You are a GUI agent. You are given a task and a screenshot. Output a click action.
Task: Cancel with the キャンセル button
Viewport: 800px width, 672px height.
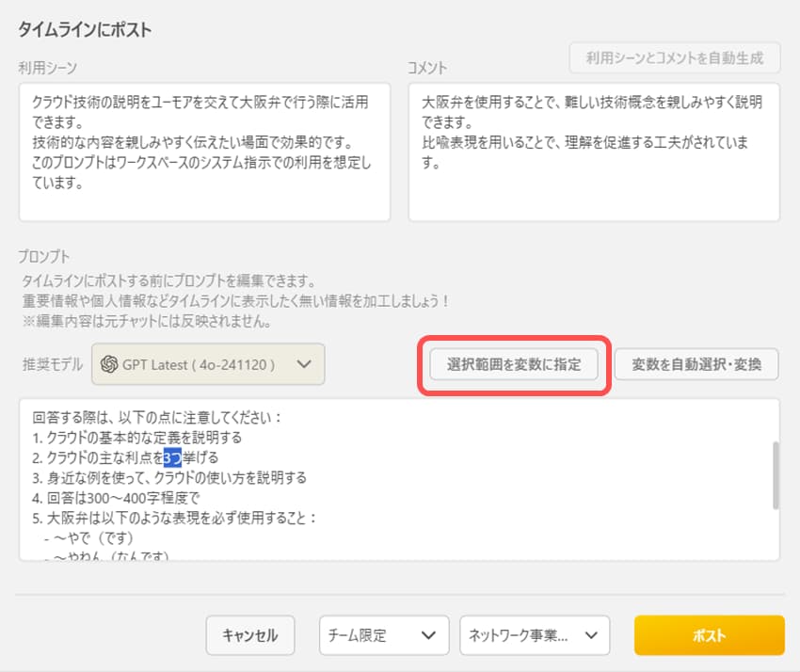249,635
